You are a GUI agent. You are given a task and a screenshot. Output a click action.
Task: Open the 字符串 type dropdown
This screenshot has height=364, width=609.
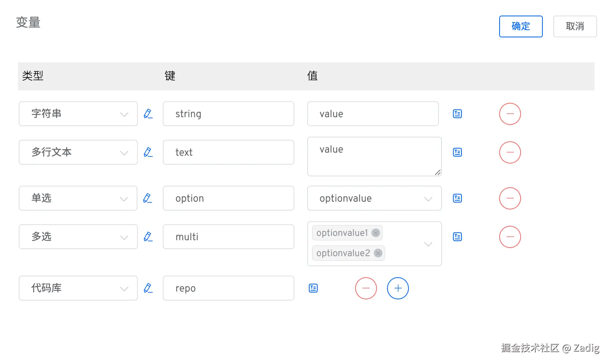tap(78, 114)
